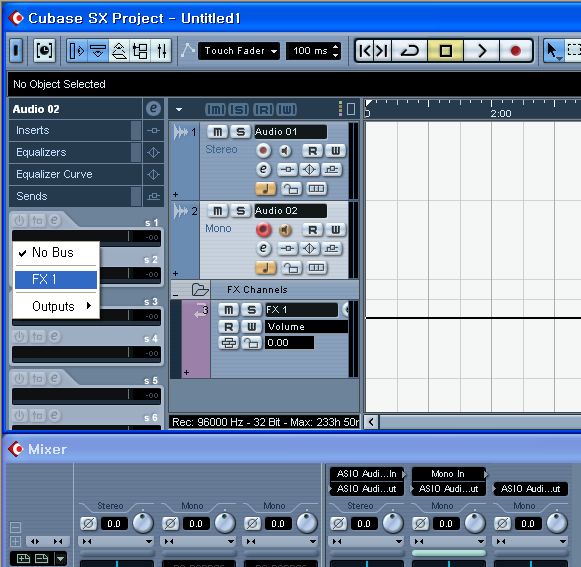The width and height of the screenshot is (581, 567).
Task: Toggle global Solo button in track list header
Action: [x=239, y=110]
